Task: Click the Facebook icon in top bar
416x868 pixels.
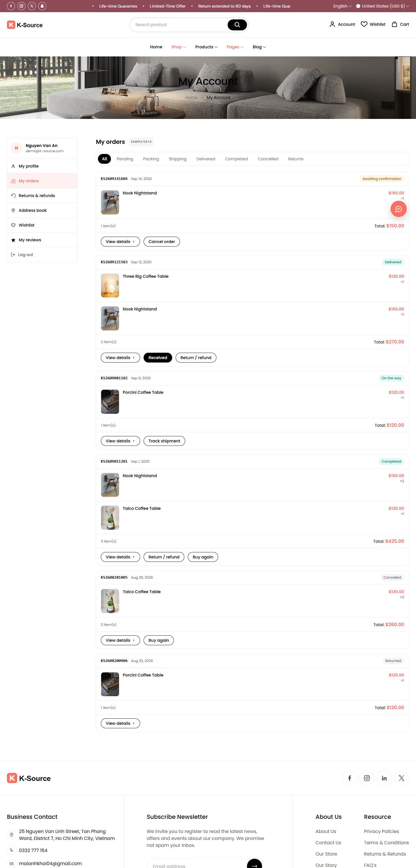Action: pyautogui.click(x=11, y=6)
